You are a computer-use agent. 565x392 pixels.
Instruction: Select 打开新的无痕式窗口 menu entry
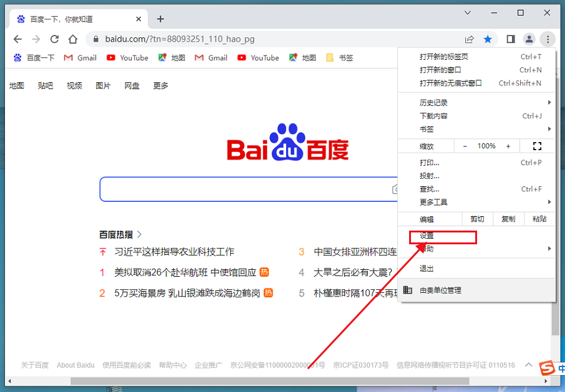click(x=476, y=83)
